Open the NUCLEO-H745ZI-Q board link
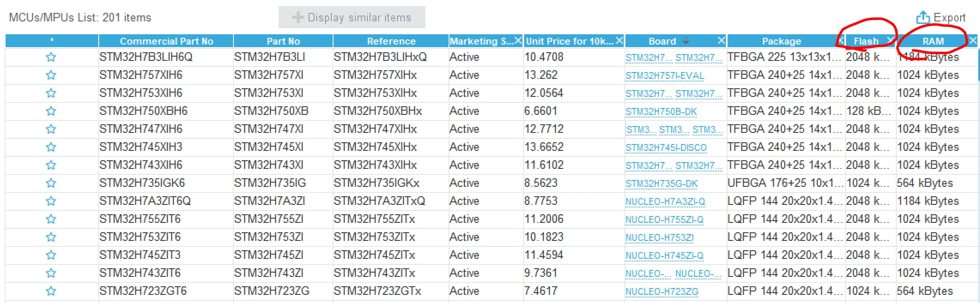The image size is (980, 303). pos(664,256)
